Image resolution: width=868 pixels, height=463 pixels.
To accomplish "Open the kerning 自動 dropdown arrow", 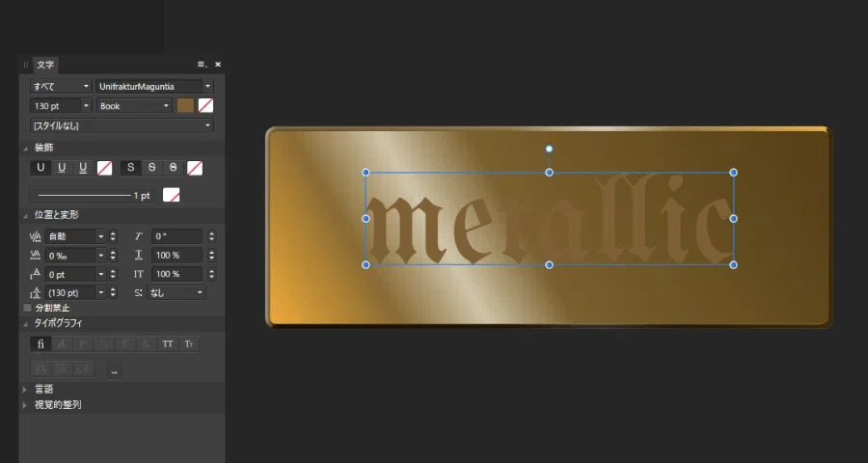I will point(100,236).
